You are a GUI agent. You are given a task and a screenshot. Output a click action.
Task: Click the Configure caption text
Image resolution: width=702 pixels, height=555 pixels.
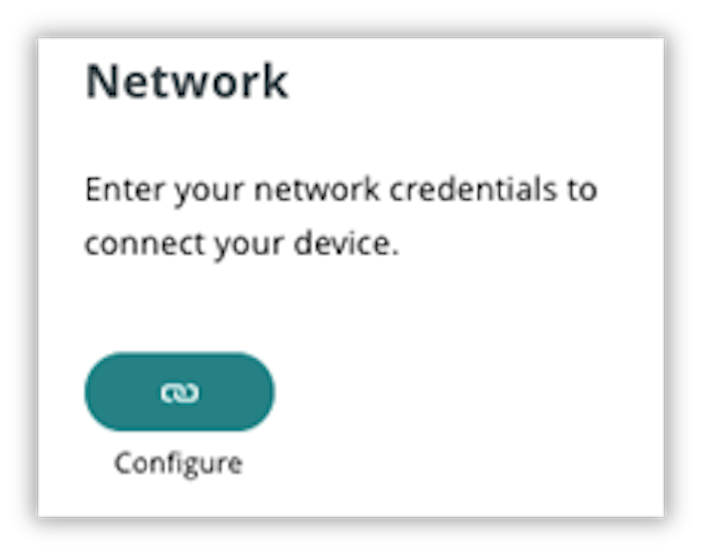tap(178, 464)
